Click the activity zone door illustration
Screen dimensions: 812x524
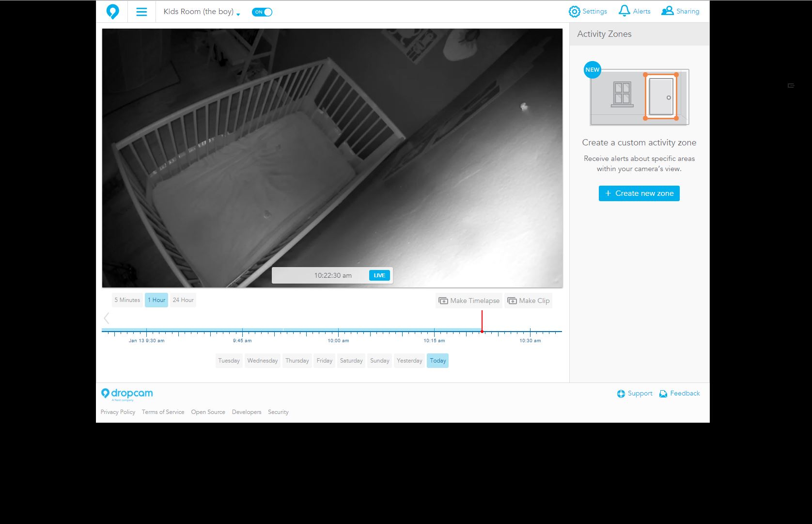661,97
